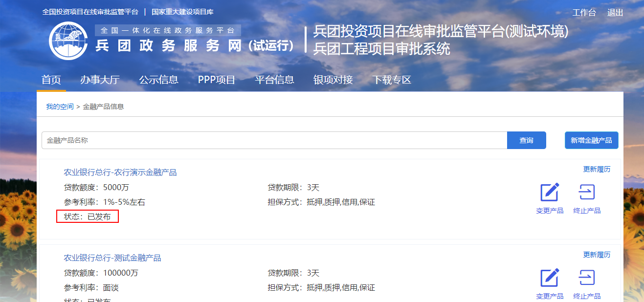Open the 首页 navigation tab
Screen dimensions: 644x302
[51, 80]
